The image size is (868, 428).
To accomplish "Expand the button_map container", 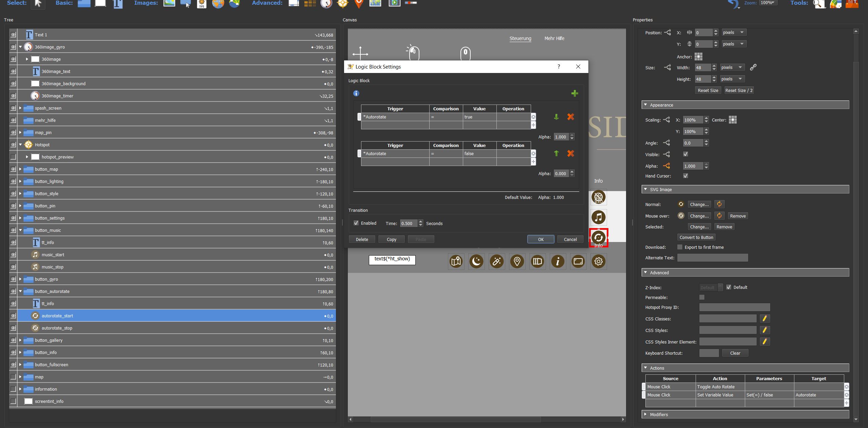I will [x=20, y=169].
